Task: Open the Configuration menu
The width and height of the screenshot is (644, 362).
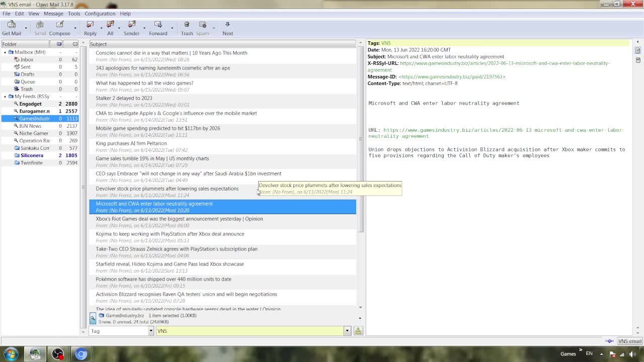Action: [100, 14]
